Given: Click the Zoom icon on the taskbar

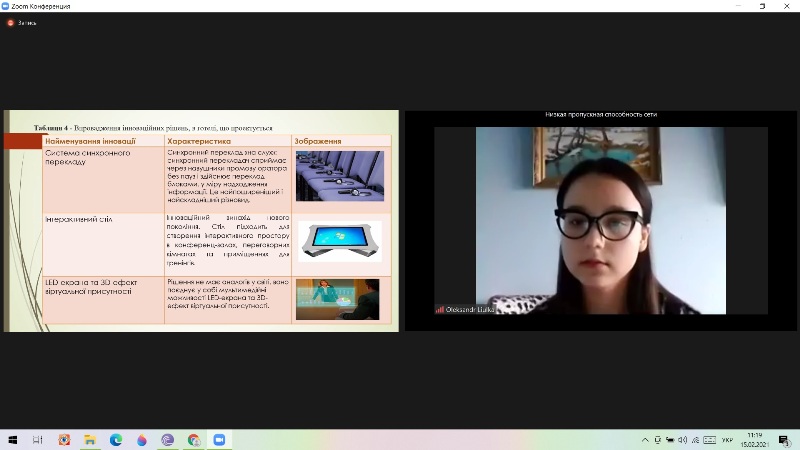Looking at the screenshot, I should pyautogui.click(x=219, y=440).
